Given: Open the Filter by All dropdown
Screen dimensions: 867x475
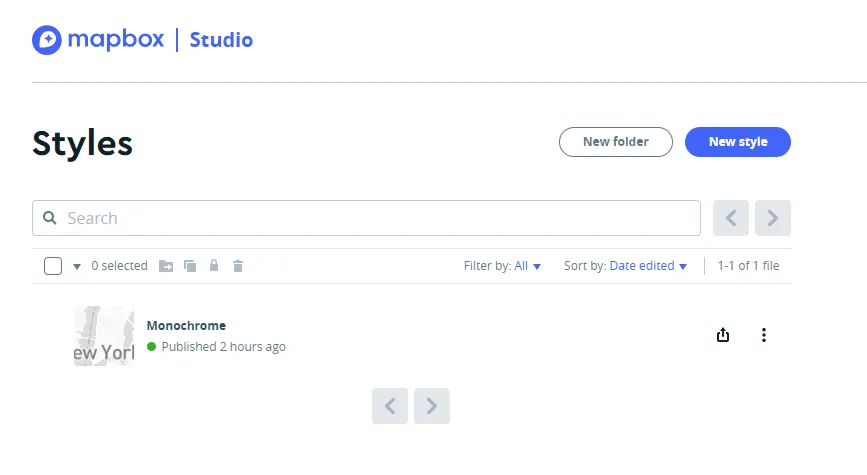Looking at the screenshot, I should coord(527,266).
